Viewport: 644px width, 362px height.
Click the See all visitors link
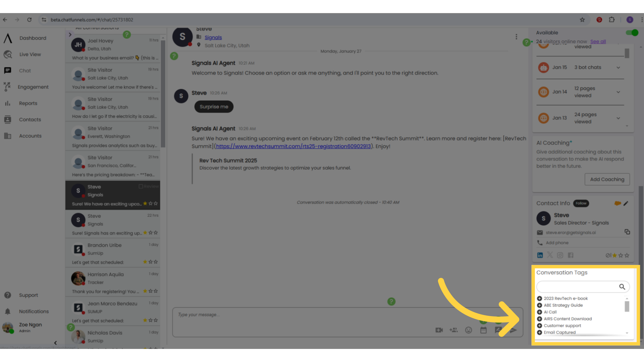pyautogui.click(x=598, y=42)
